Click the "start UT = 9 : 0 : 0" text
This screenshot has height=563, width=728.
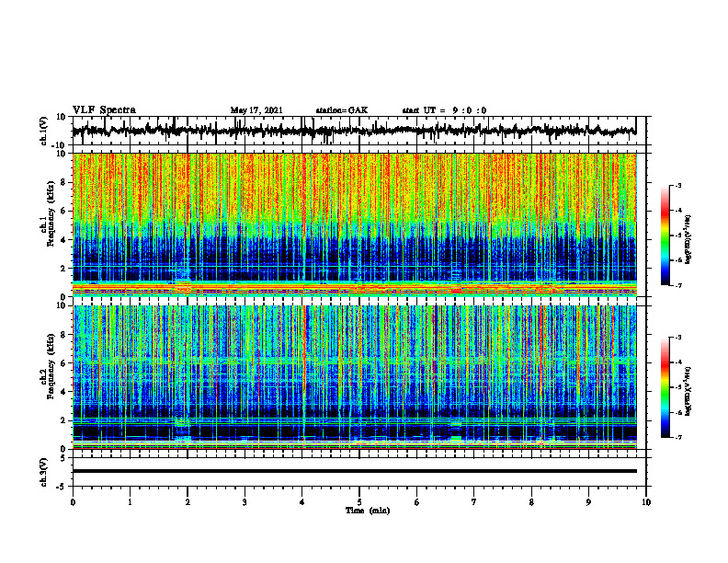click(x=444, y=110)
